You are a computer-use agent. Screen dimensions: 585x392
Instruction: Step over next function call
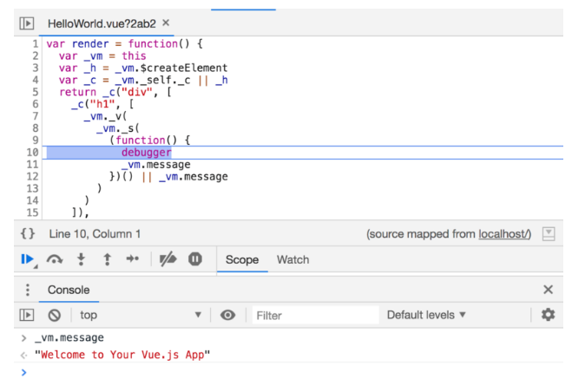[55, 259]
